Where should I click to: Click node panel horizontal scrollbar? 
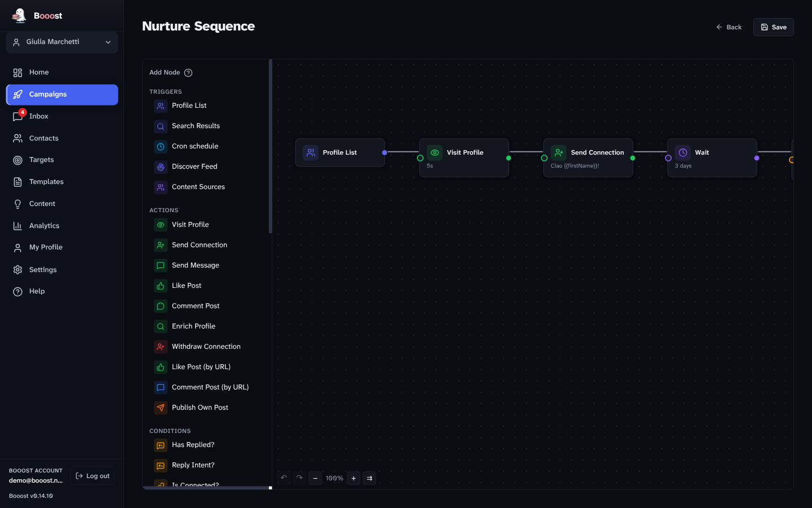pyautogui.click(x=206, y=488)
